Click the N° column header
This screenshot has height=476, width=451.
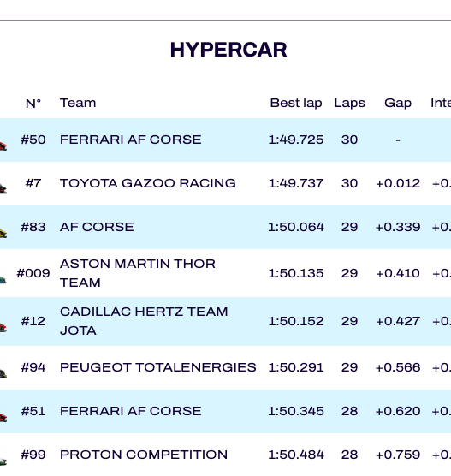[33, 104]
